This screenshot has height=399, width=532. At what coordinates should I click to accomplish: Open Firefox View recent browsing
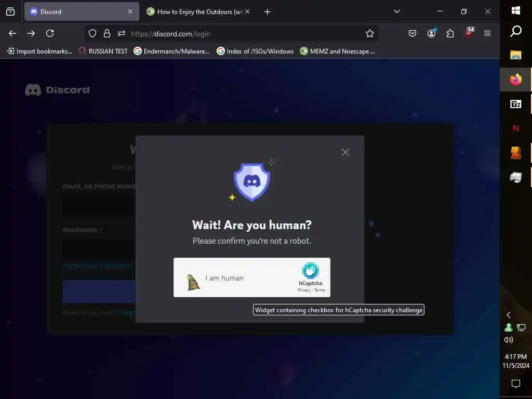10,12
